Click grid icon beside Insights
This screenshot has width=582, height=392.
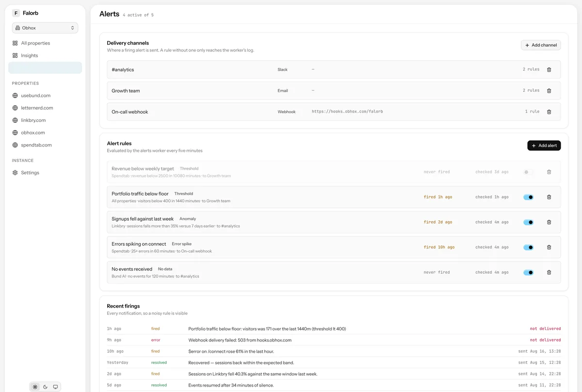tap(15, 55)
